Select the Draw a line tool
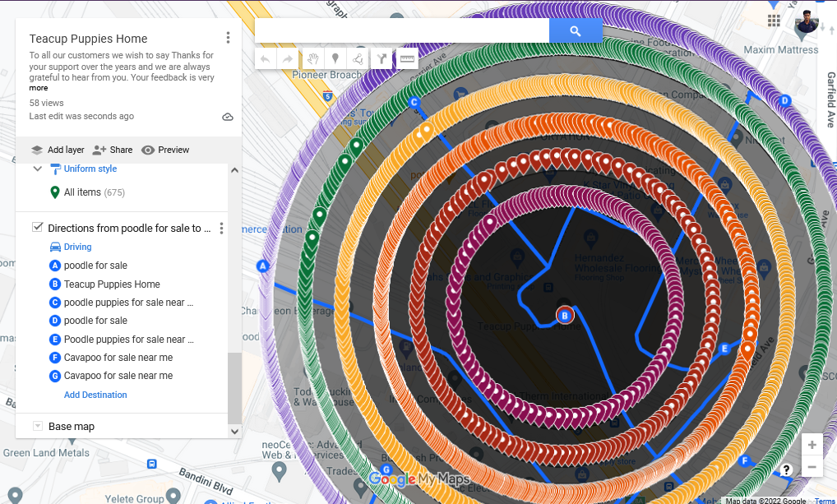This screenshot has height=504, width=837. click(358, 58)
